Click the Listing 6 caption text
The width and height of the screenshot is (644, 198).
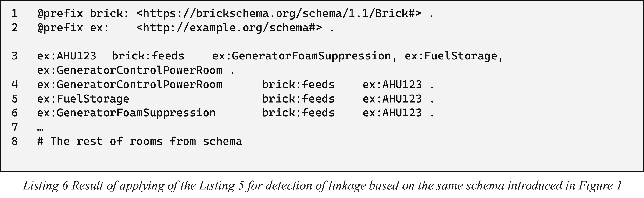[322, 186]
